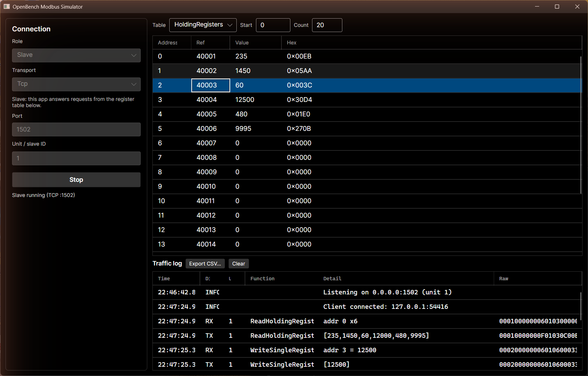Click the Start address input field

click(x=273, y=25)
